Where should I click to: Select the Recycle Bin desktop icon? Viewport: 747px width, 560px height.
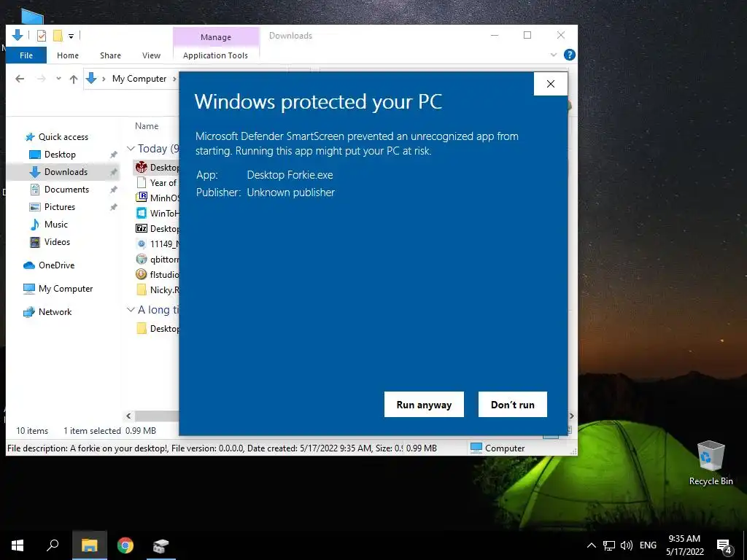711,463
